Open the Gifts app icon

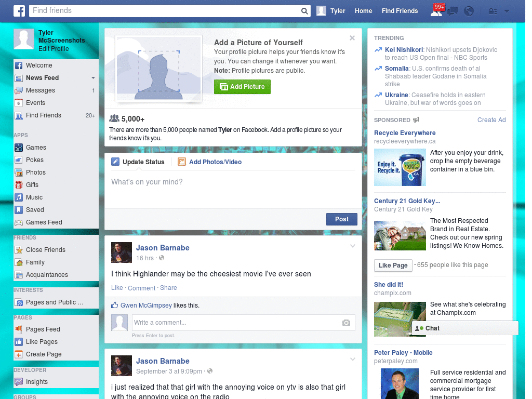coord(19,184)
